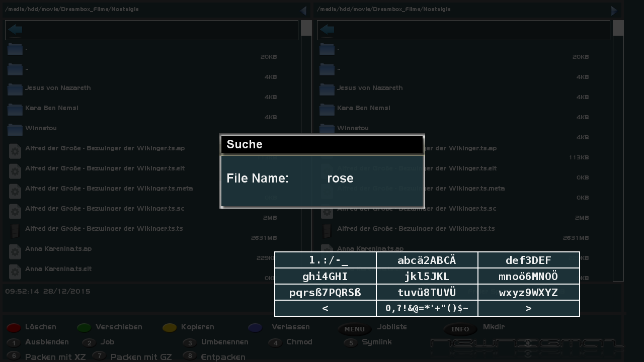Click the File Name search input field
Screen dimensions: 644x362
pyautogui.click(x=372, y=178)
